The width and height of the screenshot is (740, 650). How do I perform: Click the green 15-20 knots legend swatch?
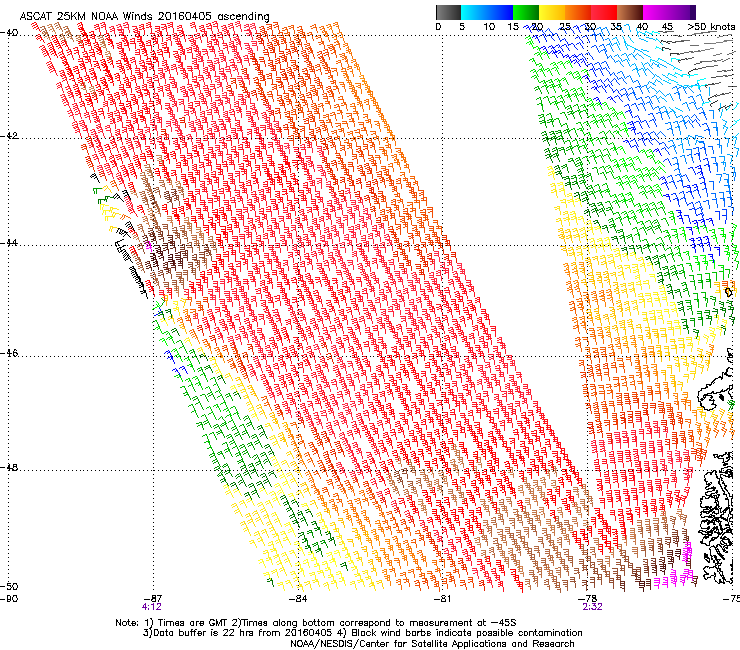(526, 12)
